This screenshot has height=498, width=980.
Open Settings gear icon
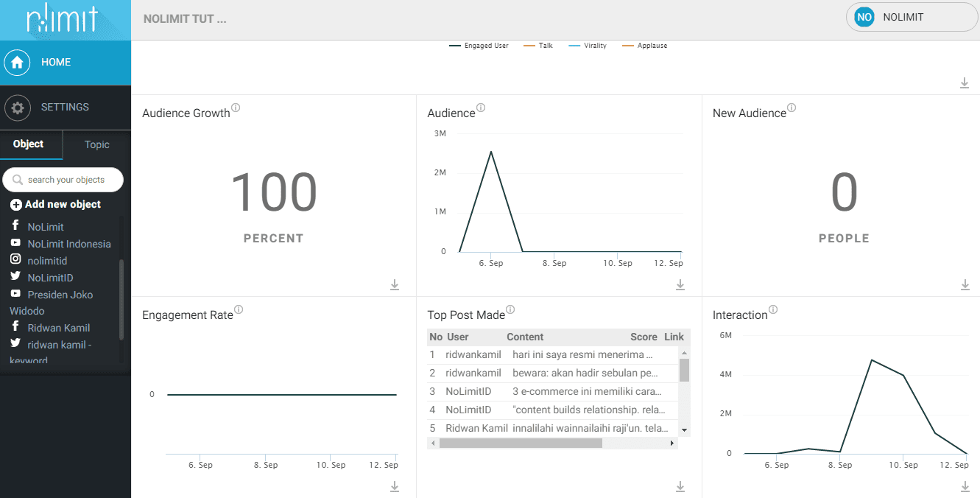[17, 108]
